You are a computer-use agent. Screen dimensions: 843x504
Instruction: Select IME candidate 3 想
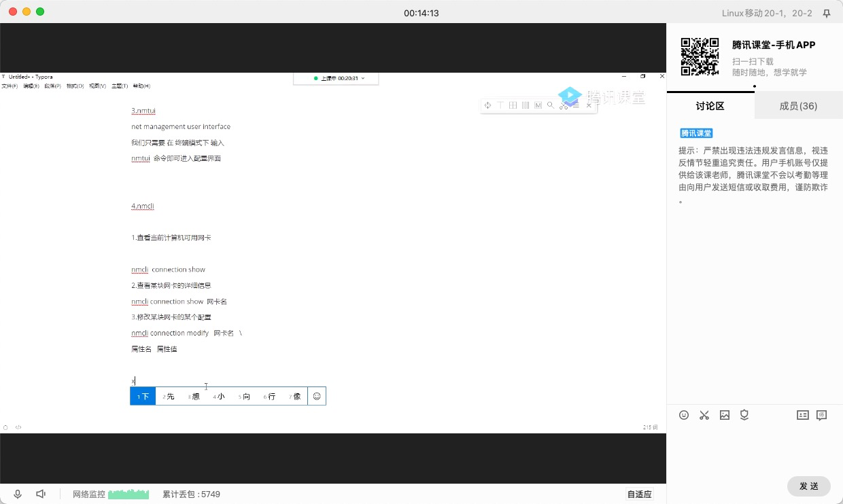(x=194, y=396)
